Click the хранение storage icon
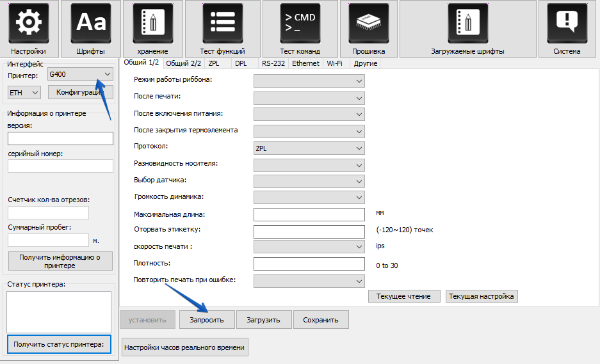Viewport: 600px width, 364px height. tap(152, 23)
